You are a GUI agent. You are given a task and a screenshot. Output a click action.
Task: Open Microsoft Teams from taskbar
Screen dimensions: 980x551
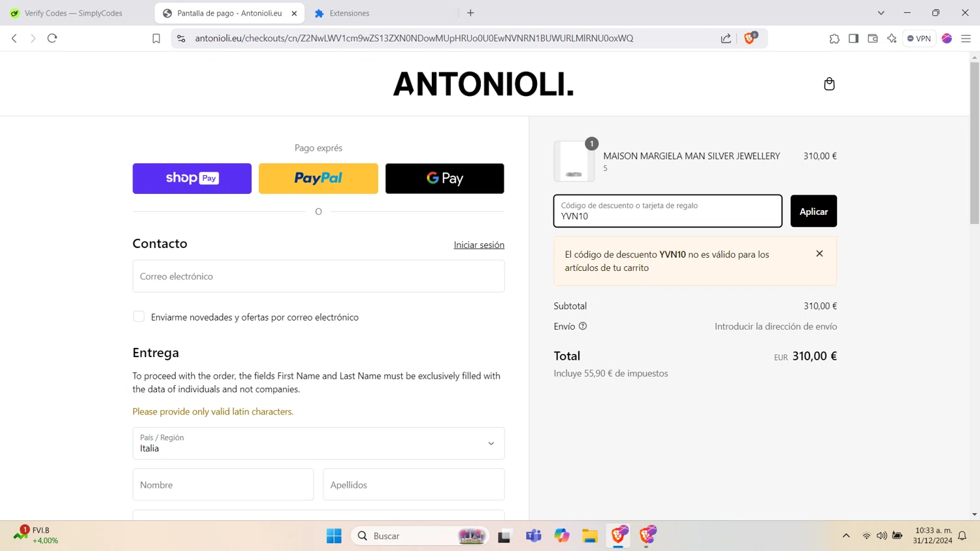533,536
